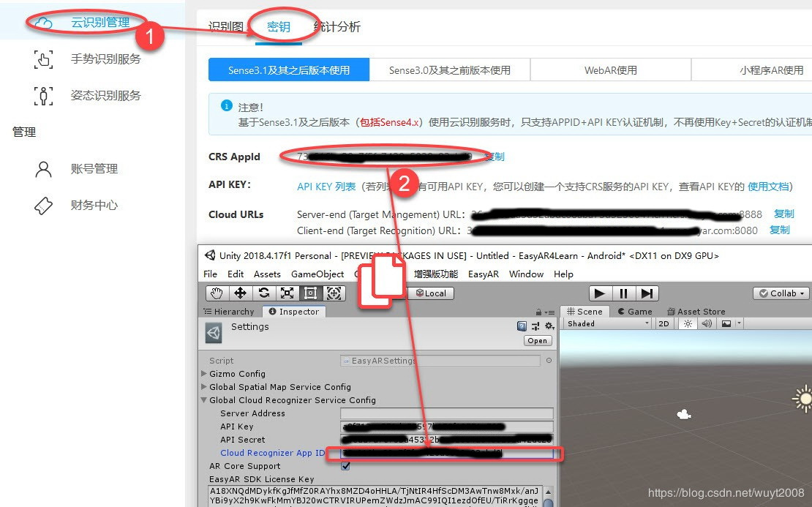Open the Edit menu in Unity
The image size is (812, 507).
[x=236, y=274]
